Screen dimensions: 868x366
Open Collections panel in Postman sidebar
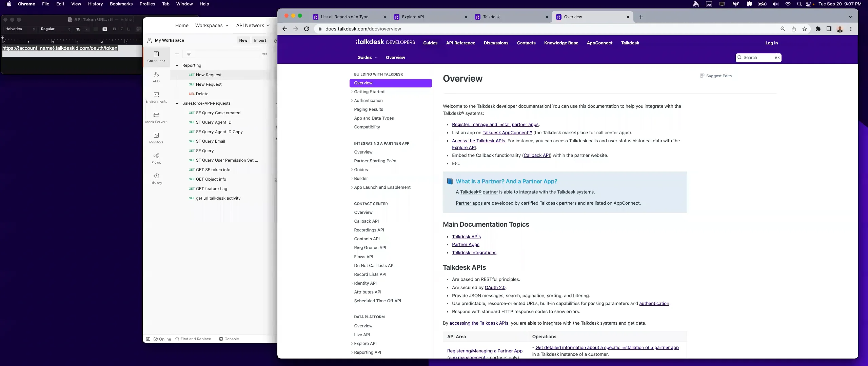[156, 57]
